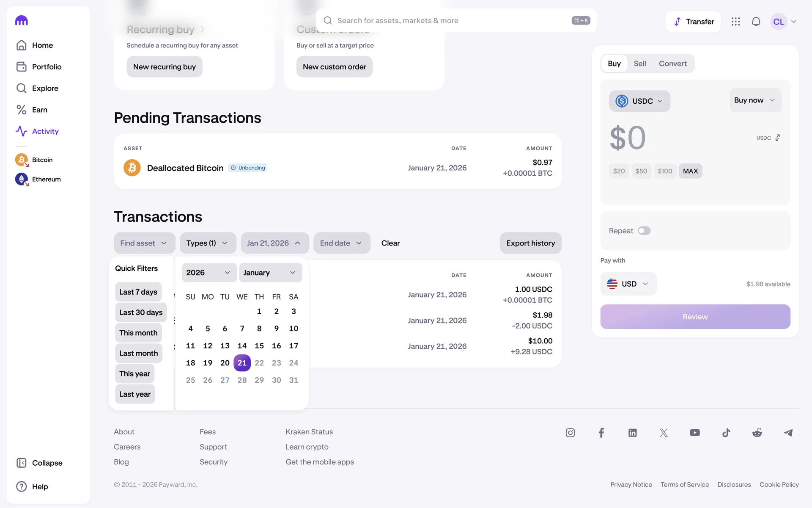The height and width of the screenshot is (508, 812).
Task: Open the apps grid menu icon
Action: click(x=735, y=22)
